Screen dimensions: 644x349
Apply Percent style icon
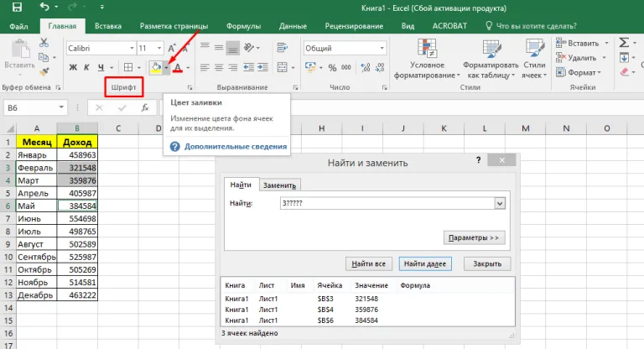coord(332,68)
